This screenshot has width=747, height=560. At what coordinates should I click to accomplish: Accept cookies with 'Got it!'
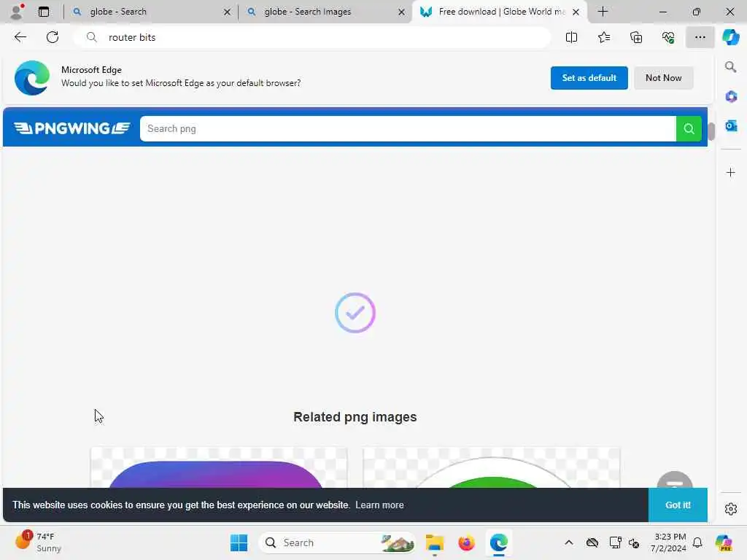678,505
